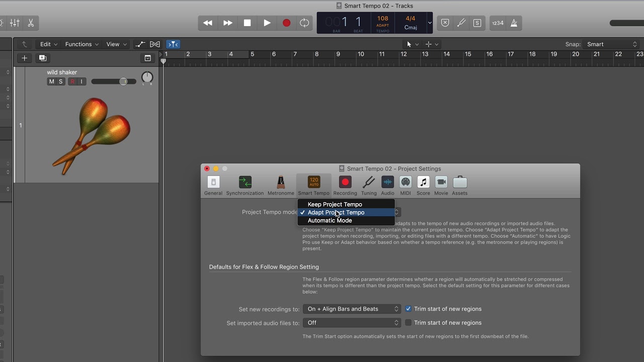Click the back arrow in tracks menu bar
The image size is (644, 362).
[24, 44]
